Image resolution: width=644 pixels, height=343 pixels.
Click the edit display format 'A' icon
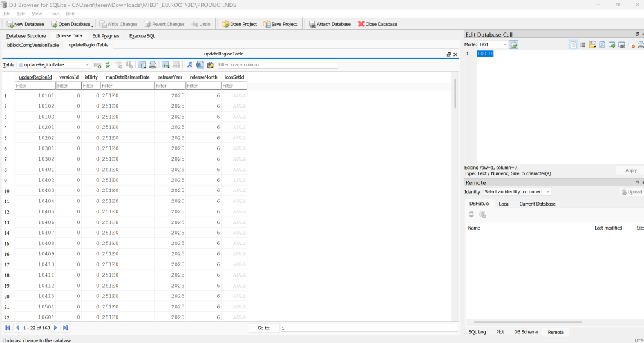click(189, 64)
